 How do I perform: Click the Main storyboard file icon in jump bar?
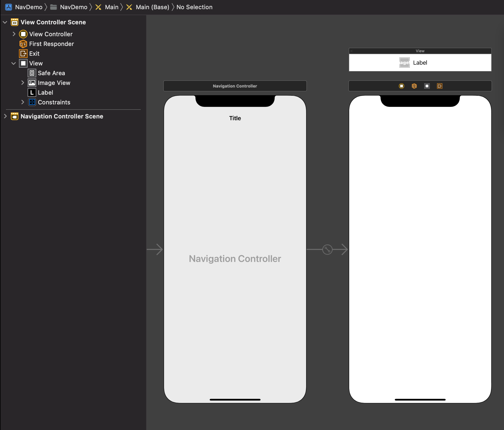[x=99, y=7]
